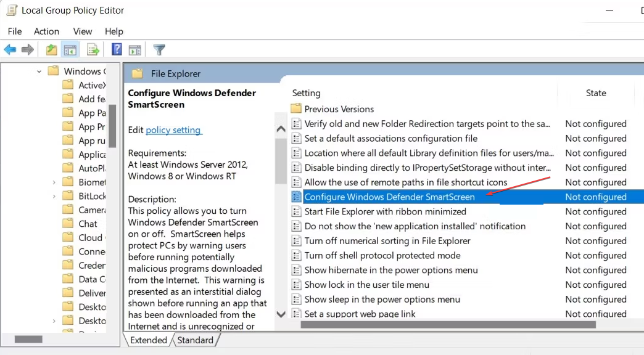Click the State column header
644x355 pixels.
[x=595, y=93]
